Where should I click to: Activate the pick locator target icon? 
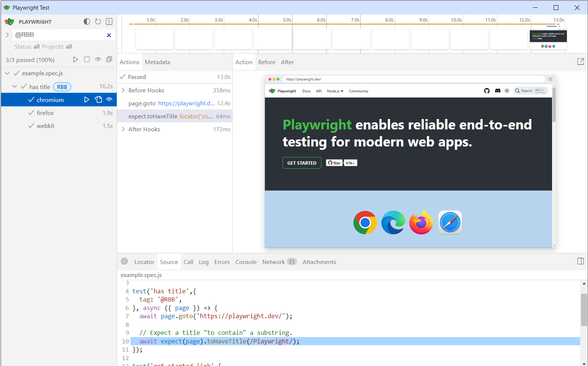coord(124,261)
